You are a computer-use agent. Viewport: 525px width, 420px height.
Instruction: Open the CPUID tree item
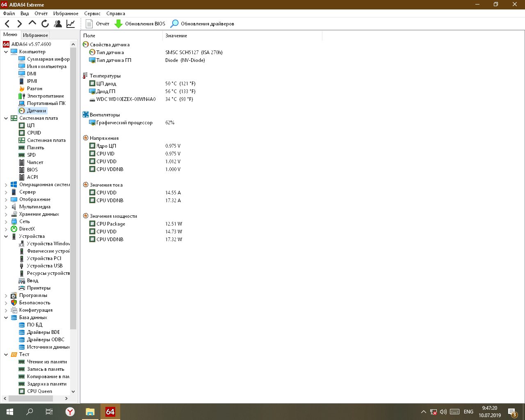(x=30, y=133)
